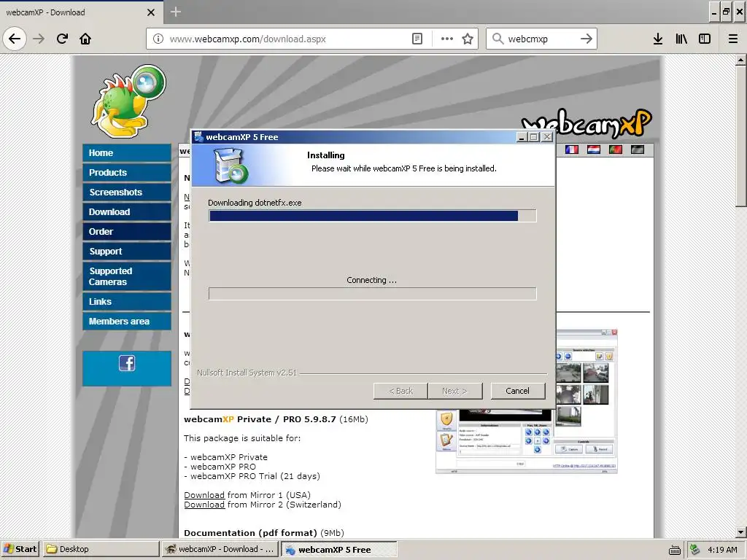Open the Order page
This screenshot has width=747, height=560.
tap(127, 231)
